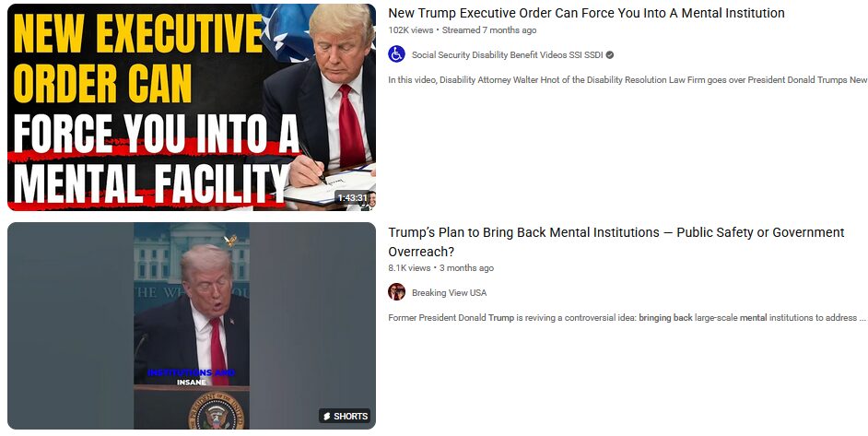Visit Social Security Disability Benefit Videos channel name
This screenshot has width=868, height=436.
pos(507,55)
